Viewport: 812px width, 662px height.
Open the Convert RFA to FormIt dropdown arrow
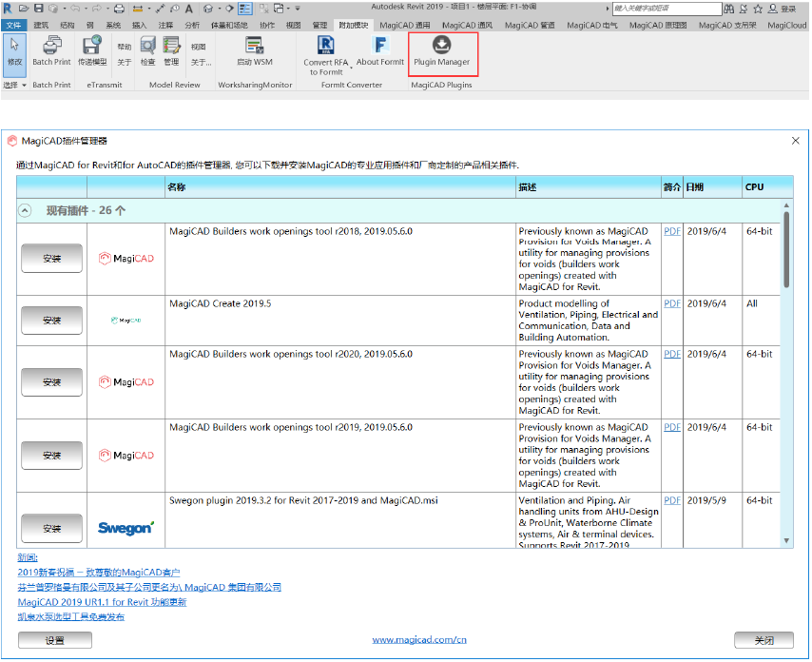(351, 68)
